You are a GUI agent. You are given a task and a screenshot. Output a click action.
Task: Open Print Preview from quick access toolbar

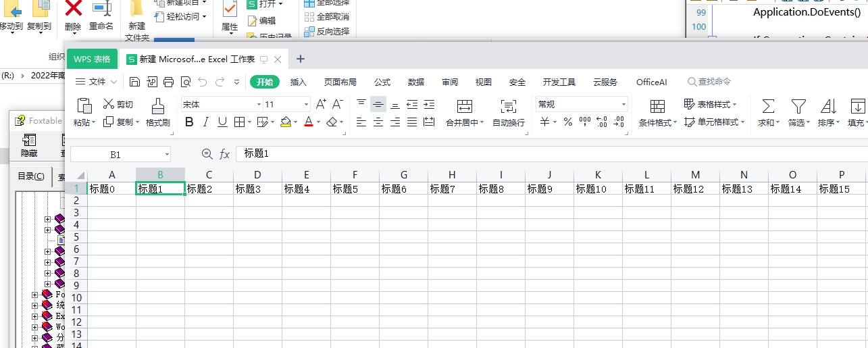[186, 82]
